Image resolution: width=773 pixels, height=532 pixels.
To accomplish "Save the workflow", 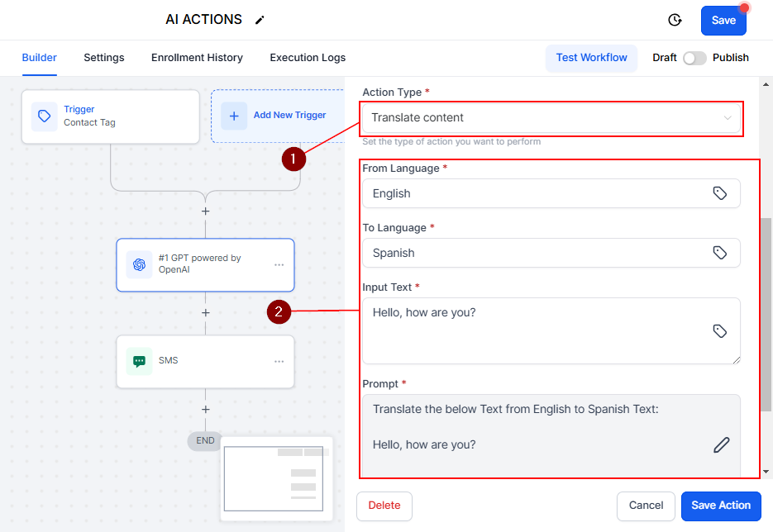I will tap(723, 21).
